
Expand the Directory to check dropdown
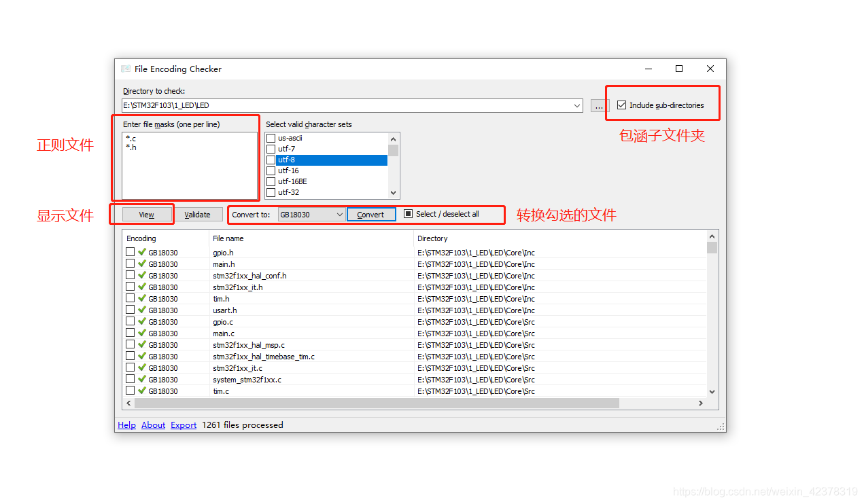point(577,105)
